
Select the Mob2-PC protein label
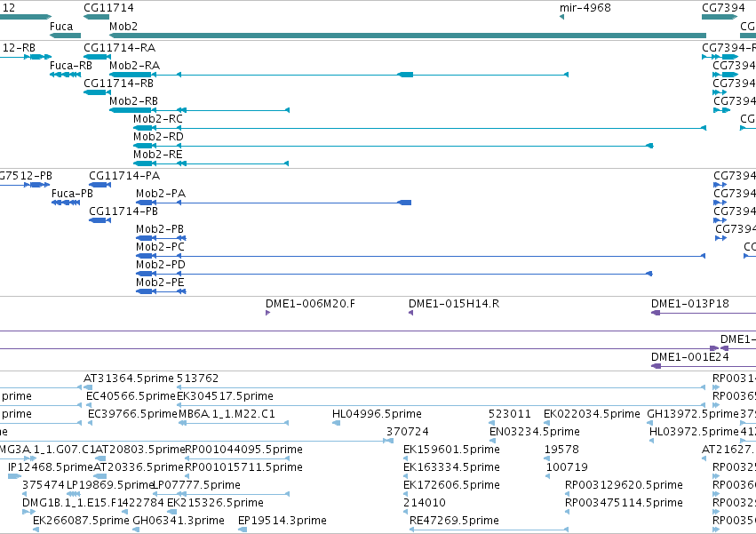(160, 248)
